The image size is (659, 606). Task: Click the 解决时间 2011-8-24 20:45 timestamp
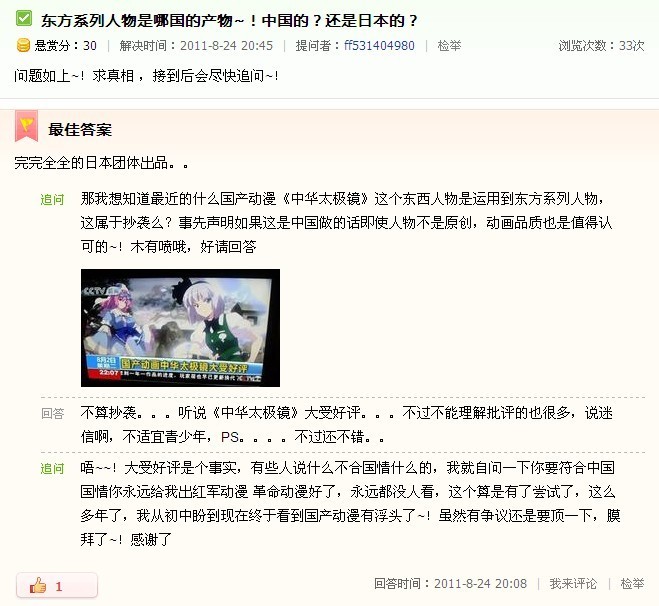tap(196, 45)
